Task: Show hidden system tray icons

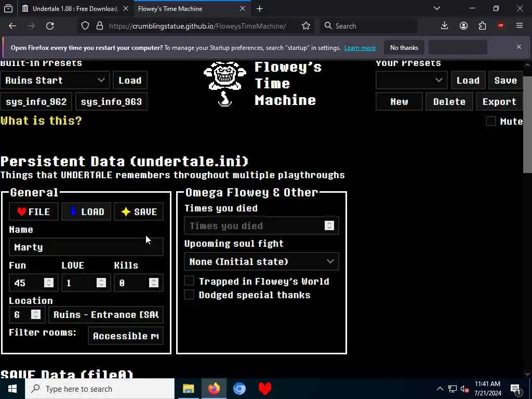Action: [440, 389]
